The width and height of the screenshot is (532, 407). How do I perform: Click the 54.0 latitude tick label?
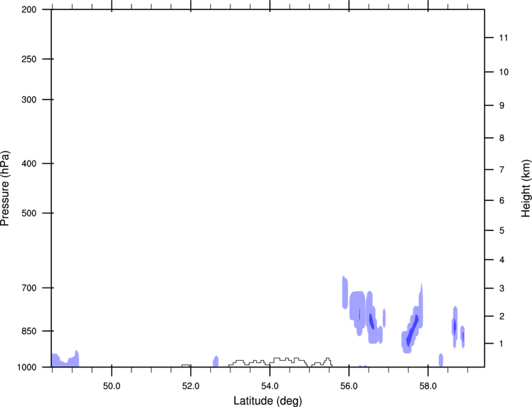(x=270, y=386)
